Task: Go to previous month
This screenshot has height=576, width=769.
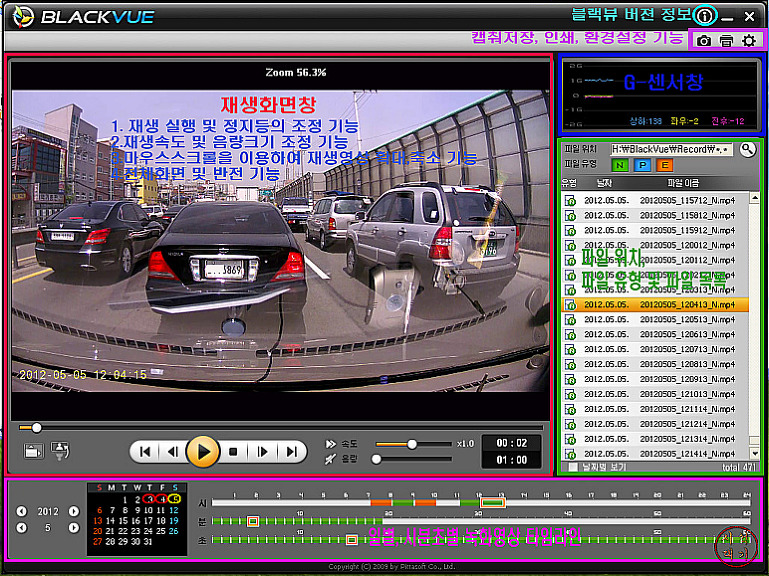Action: click(x=22, y=528)
